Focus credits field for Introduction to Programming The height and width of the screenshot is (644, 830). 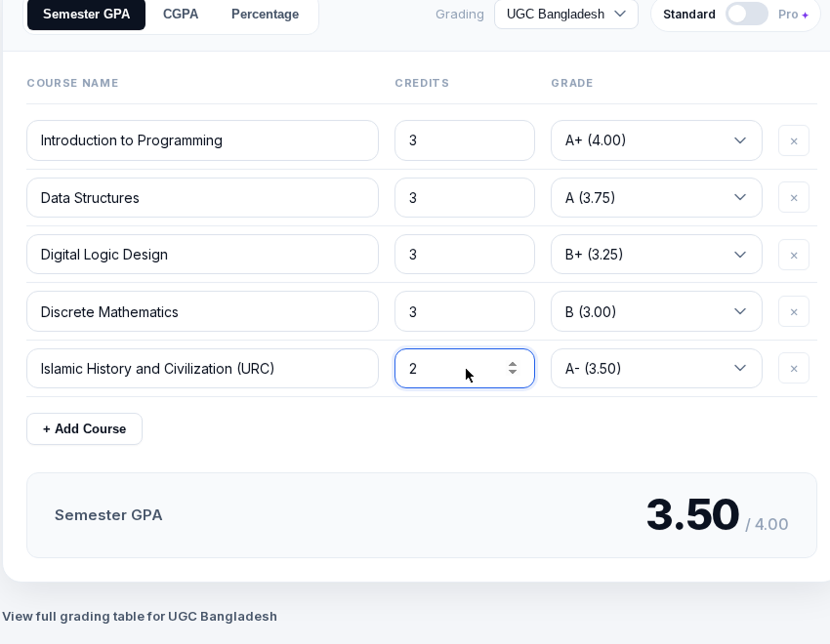point(464,141)
